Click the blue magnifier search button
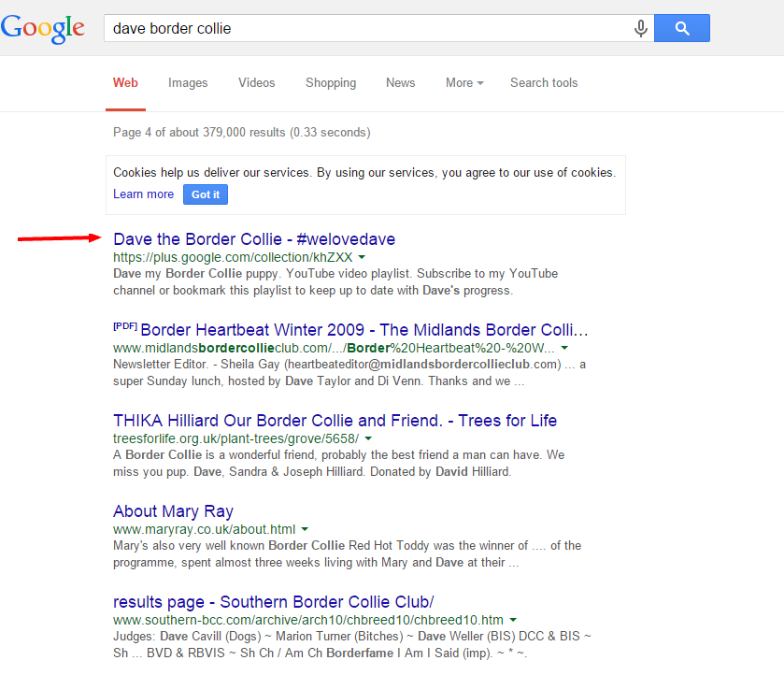784x675 pixels. pyautogui.click(x=681, y=28)
